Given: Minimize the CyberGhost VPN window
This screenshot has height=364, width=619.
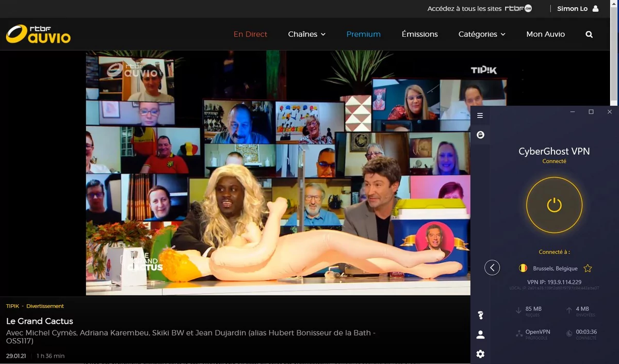Looking at the screenshot, I should click(x=572, y=112).
